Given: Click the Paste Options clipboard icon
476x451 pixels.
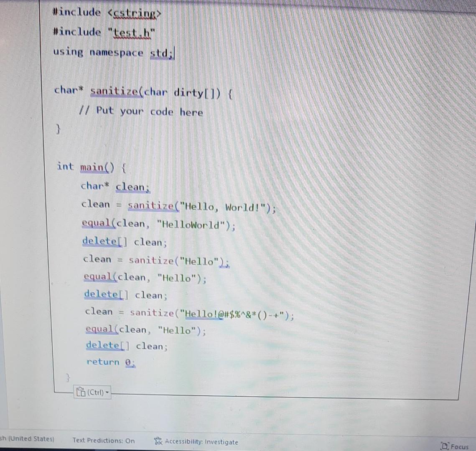Looking at the screenshot, I should 81,392.
